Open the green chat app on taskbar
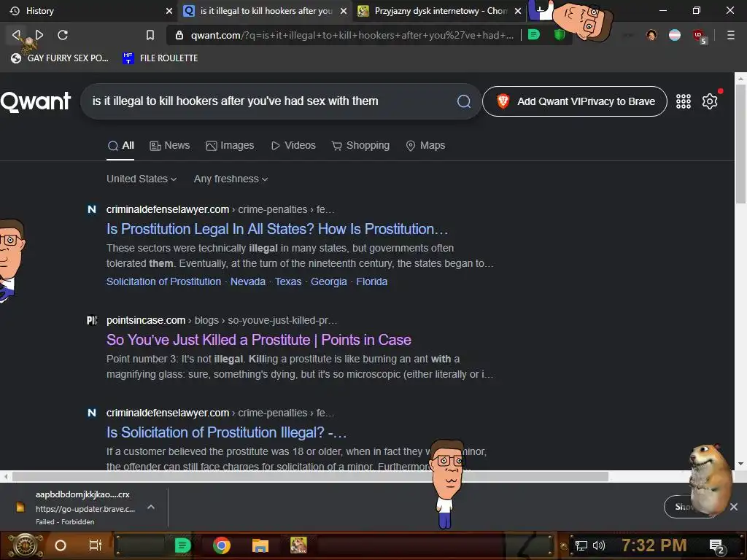The image size is (747, 560). point(182,545)
